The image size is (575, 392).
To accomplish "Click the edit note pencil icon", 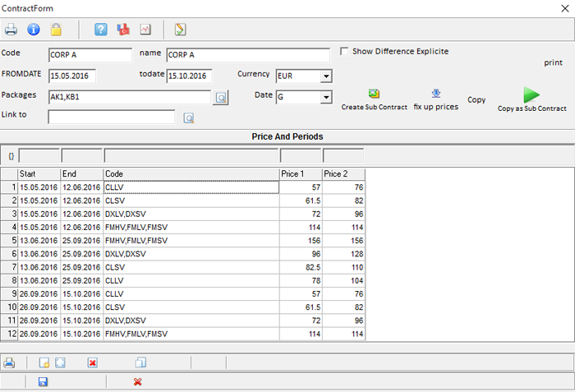I will pos(180,30).
